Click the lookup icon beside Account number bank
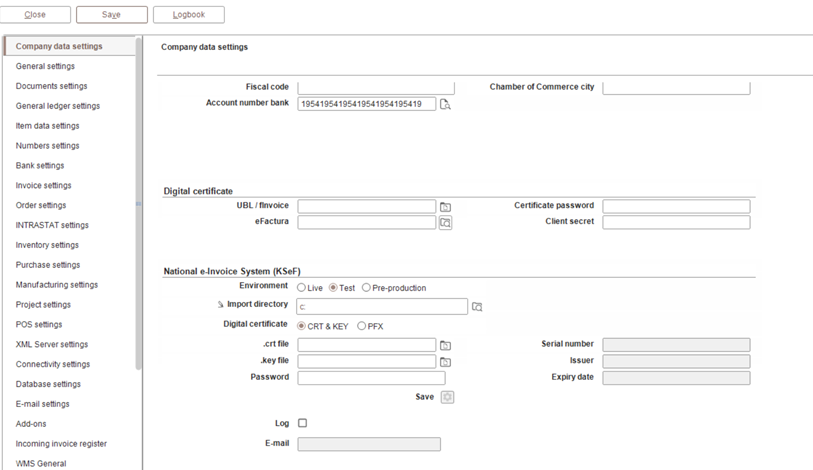The height and width of the screenshot is (470, 813). 446,104
